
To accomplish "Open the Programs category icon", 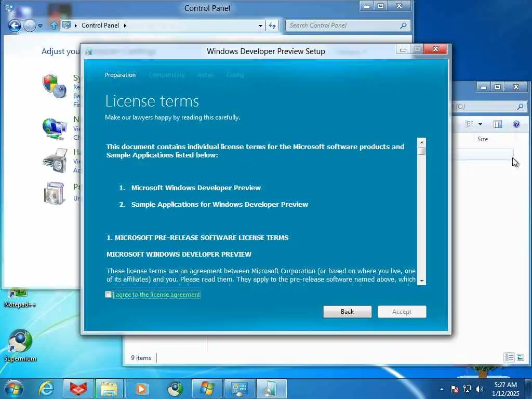I will pos(54,193).
